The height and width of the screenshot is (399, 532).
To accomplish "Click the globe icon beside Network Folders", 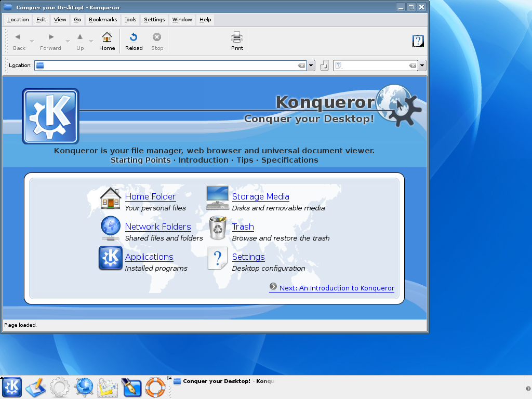I will [x=111, y=229].
